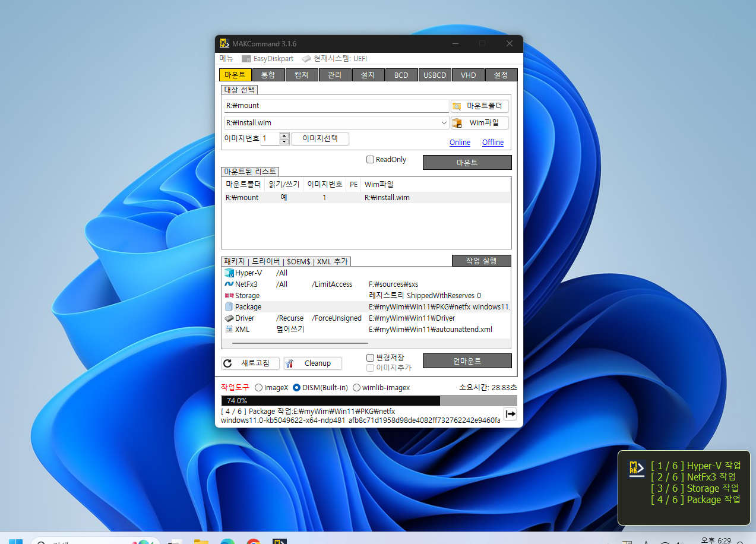Browse for mount folder with 마운트폴더 button

click(479, 106)
